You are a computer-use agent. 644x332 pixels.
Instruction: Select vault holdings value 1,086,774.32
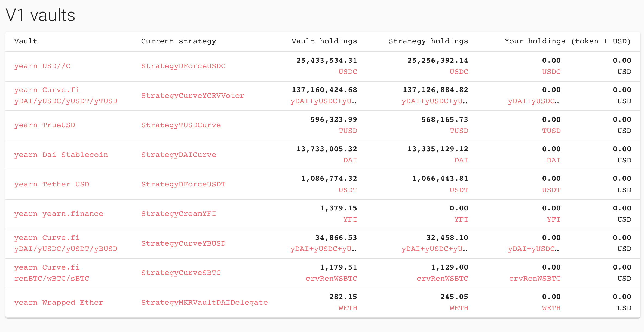point(329,179)
